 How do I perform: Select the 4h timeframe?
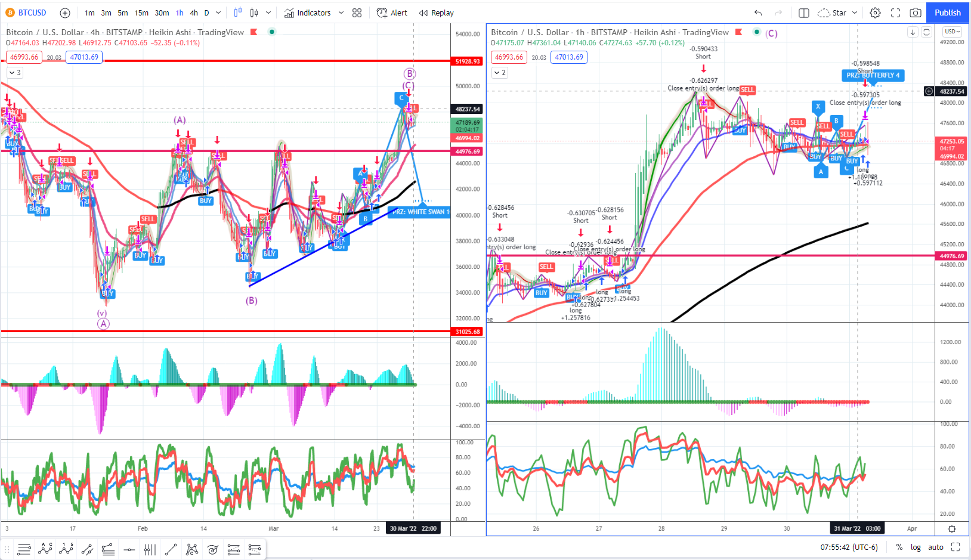(194, 13)
